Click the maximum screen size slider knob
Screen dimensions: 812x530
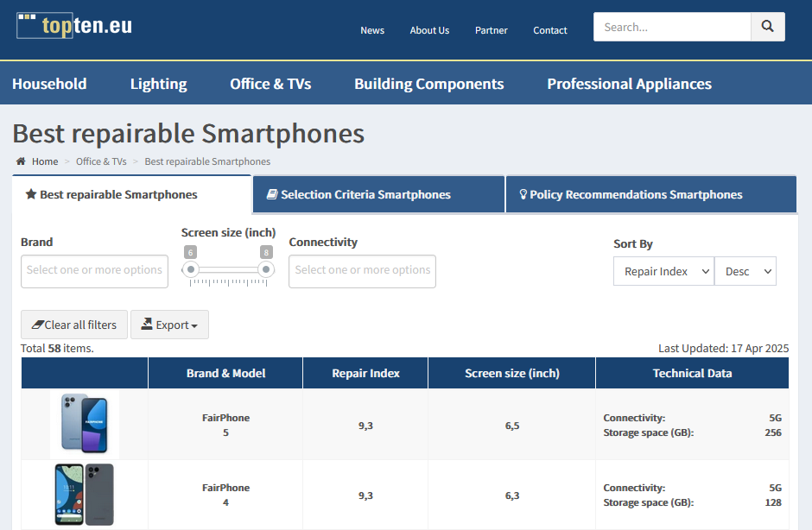pos(266,270)
